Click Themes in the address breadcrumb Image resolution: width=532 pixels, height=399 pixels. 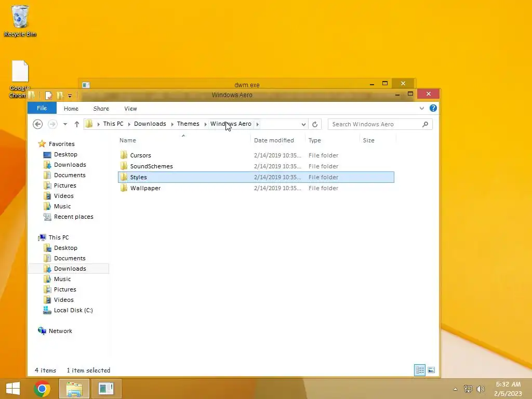(x=188, y=124)
